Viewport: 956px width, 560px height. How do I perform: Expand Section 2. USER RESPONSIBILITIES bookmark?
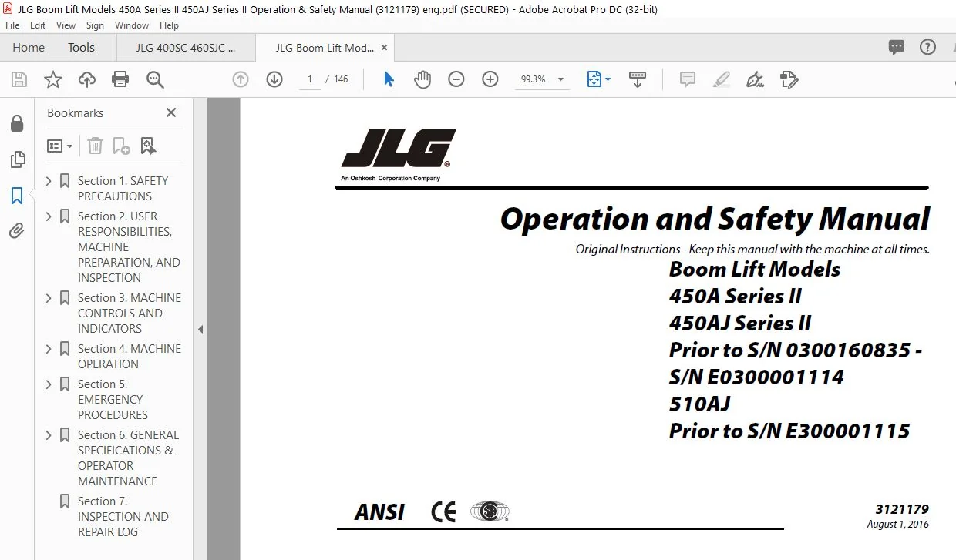(49, 216)
